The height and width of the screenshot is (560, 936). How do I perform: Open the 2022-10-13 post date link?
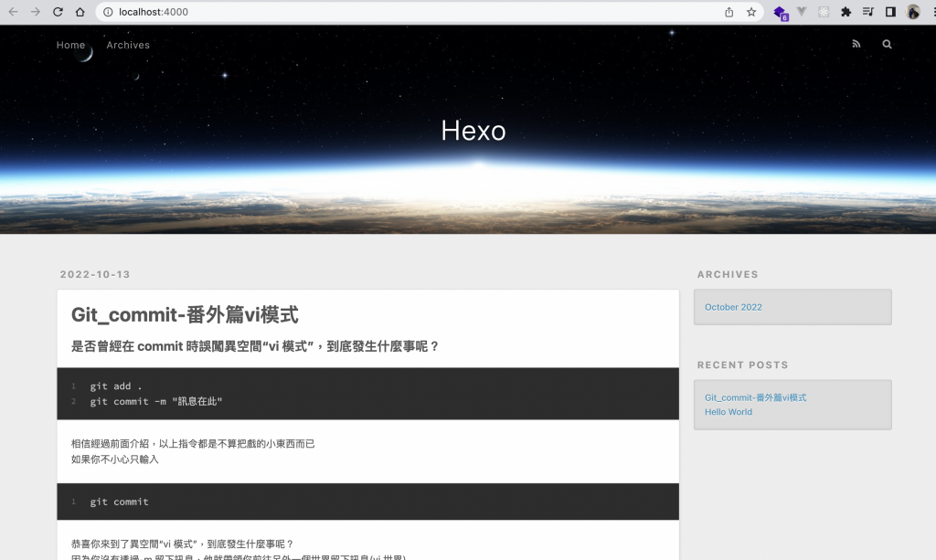(x=95, y=274)
